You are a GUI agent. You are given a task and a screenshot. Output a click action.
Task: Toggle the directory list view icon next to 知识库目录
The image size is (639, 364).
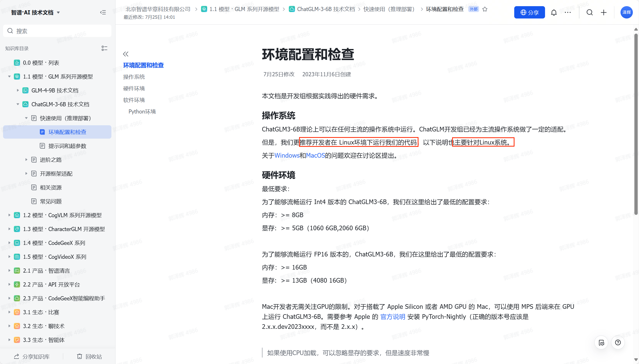pos(104,48)
